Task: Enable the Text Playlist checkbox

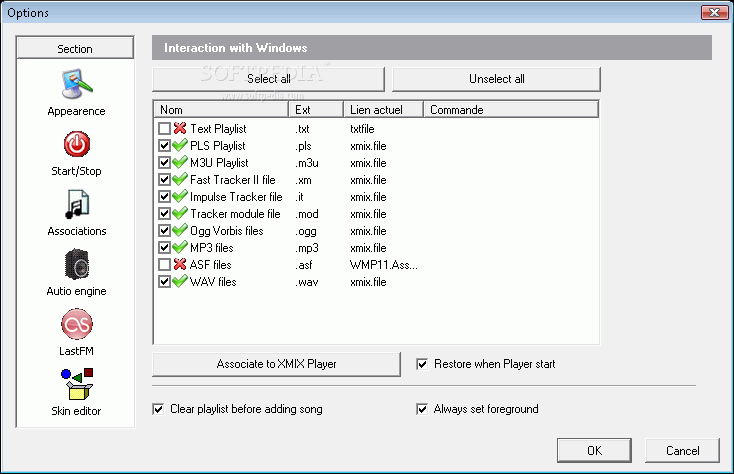Action: coord(164,128)
